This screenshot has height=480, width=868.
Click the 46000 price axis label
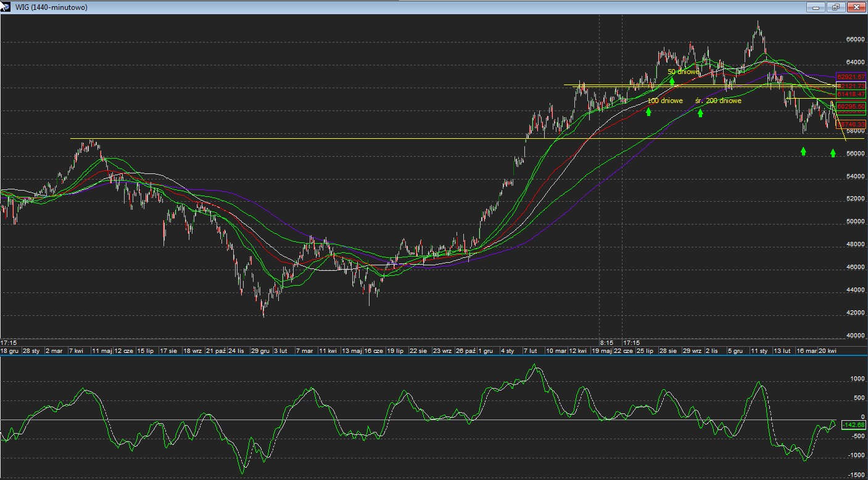854,268
